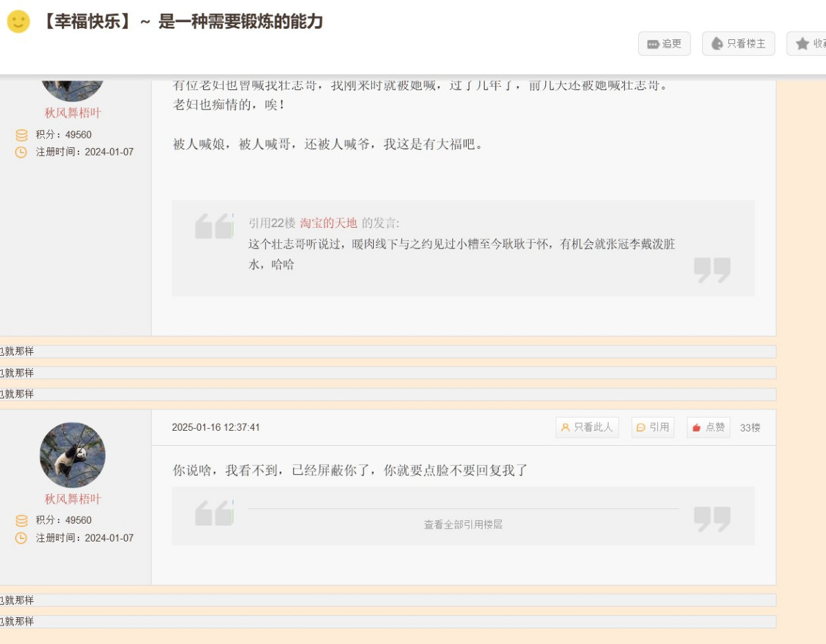Click the closing quote mark in the 33楼 quote box

pos(712,519)
